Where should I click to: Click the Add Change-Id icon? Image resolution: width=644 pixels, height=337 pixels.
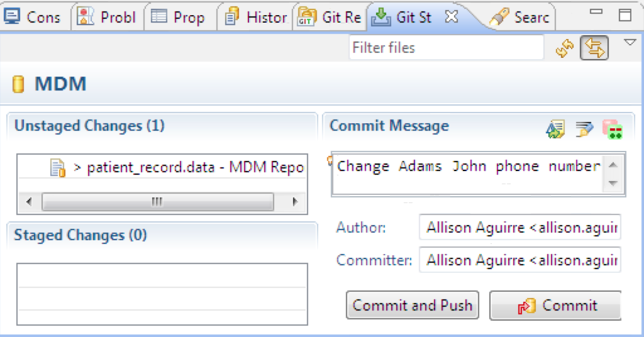pyautogui.click(x=613, y=130)
